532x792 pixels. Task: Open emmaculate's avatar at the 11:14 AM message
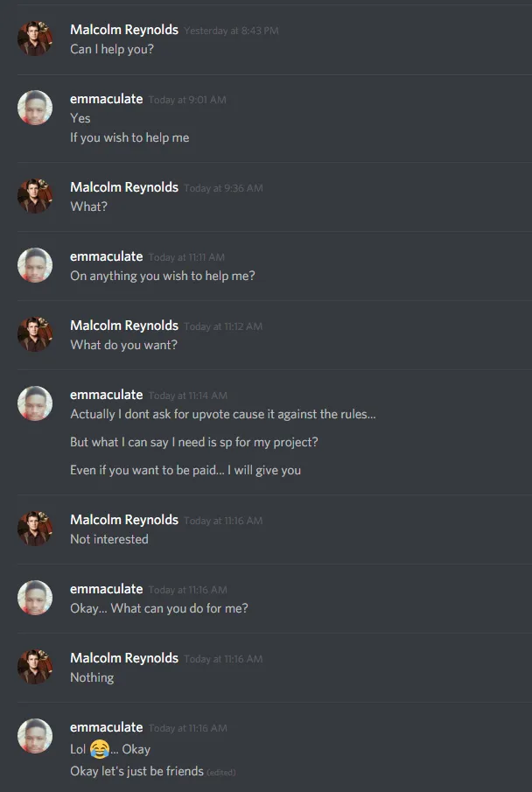35,403
